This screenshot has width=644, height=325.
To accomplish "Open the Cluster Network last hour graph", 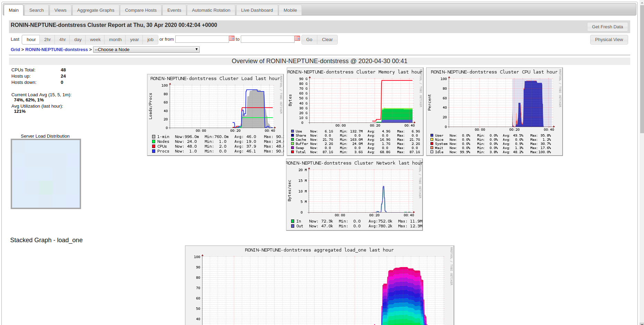I will [354, 195].
